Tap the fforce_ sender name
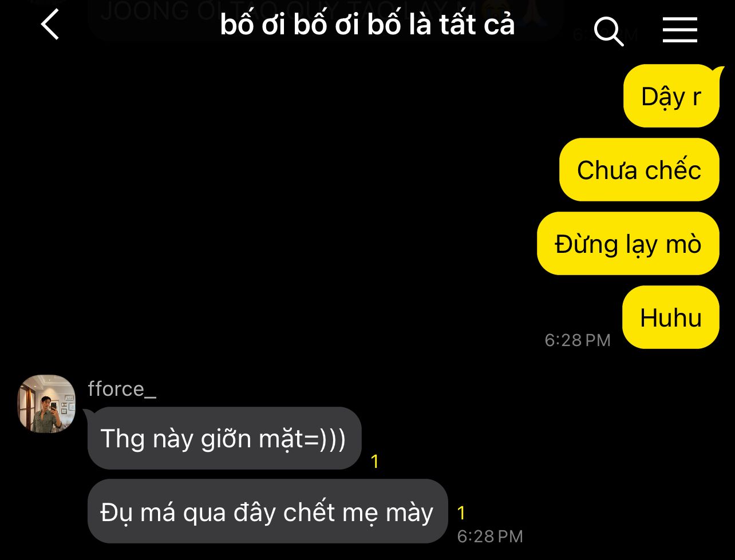 [122, 389]
